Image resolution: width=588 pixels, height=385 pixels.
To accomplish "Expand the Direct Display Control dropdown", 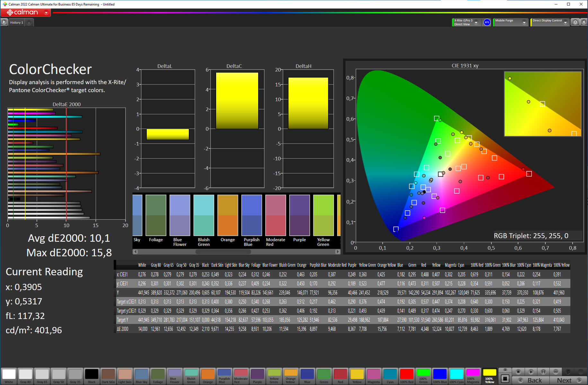I will tap(565, 22).
